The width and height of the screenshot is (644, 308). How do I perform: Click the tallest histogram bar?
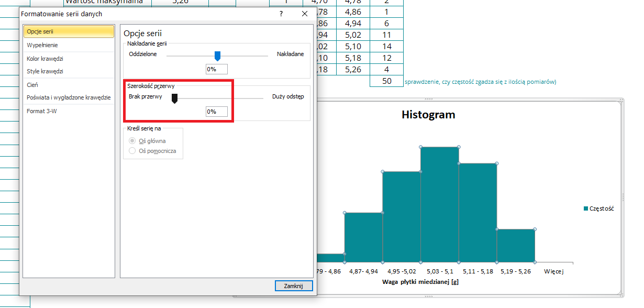(x=439, y=204)
